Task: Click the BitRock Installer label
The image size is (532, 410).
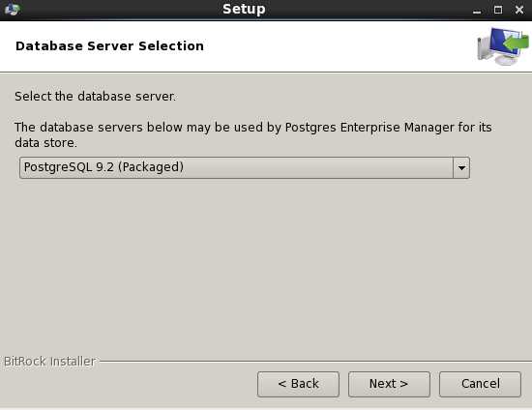Action: 49,362
